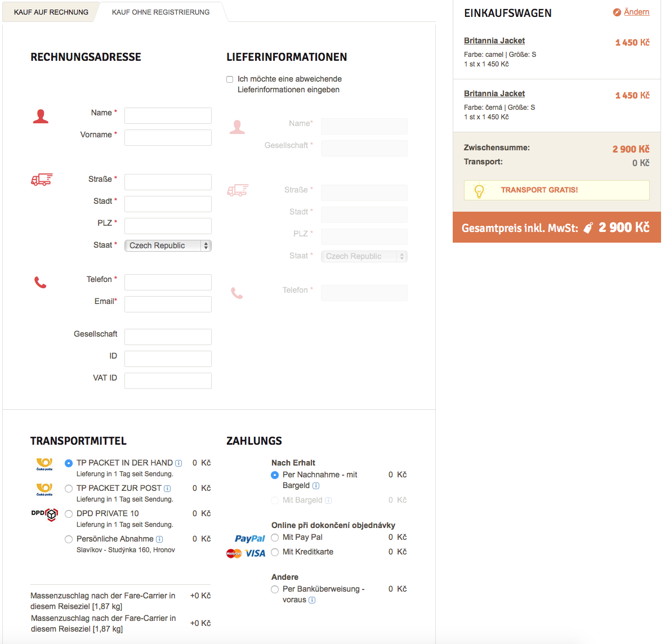
Task: Click the lightbulb icon in Transport Gratis banner
Action: tap(479, 191)
